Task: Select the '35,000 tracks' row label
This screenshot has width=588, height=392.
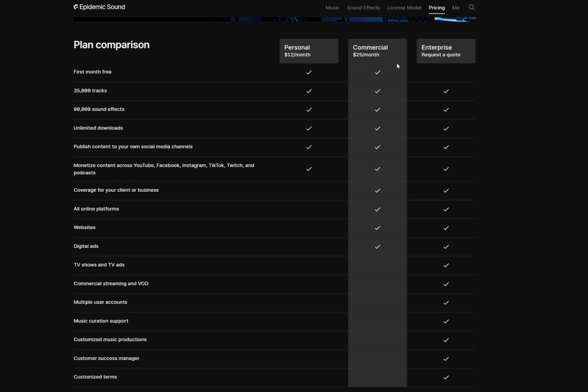Action: coord(90,91)
